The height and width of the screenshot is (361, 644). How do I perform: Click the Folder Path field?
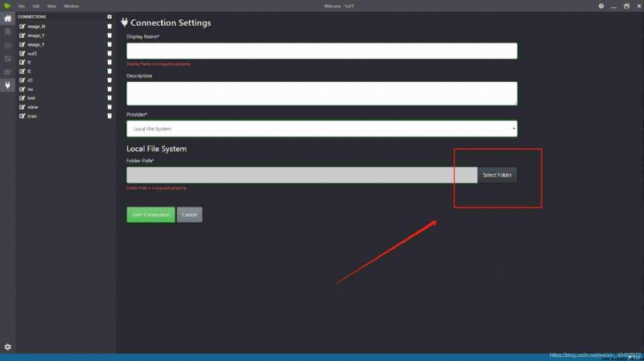tap(302, 174)
